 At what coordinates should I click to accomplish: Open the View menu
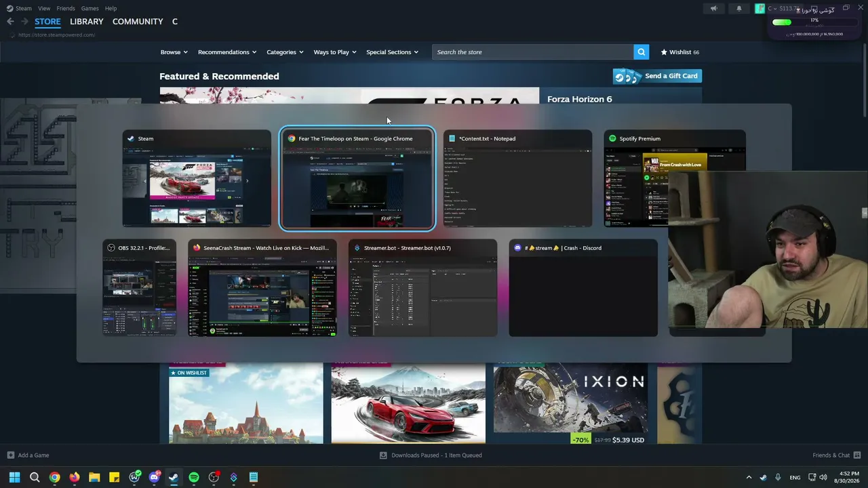[x=44, y=8]
